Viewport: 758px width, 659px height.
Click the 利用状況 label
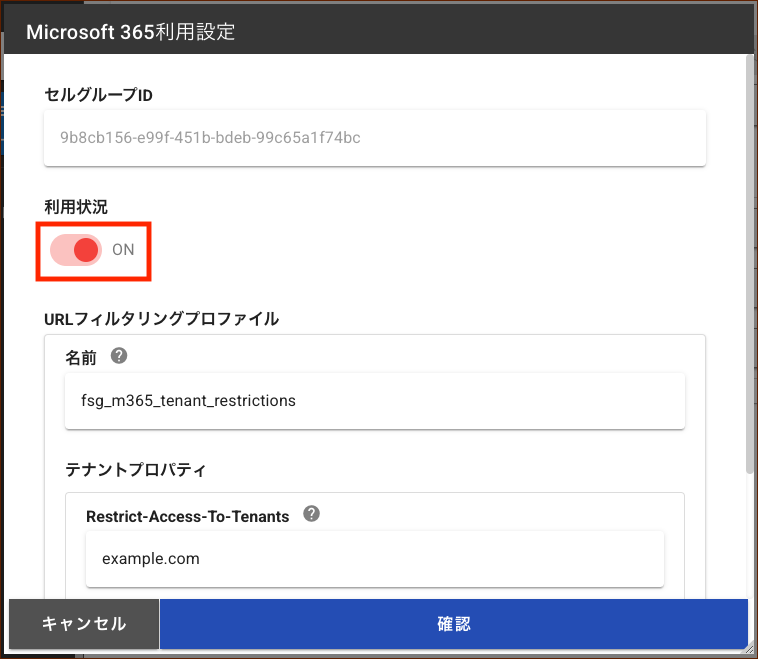pyautogui.click(x=76, y=207)
